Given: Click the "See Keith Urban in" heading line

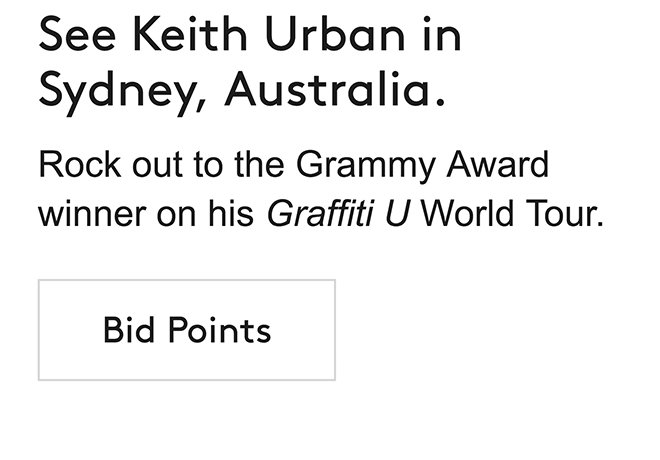Looking at the screenshot, I should pos(250,36).
